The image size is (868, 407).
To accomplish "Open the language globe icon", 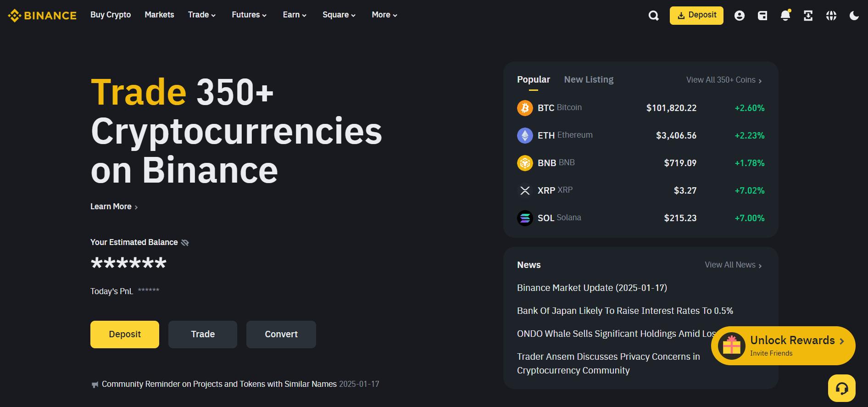I will tap(831, 16).
